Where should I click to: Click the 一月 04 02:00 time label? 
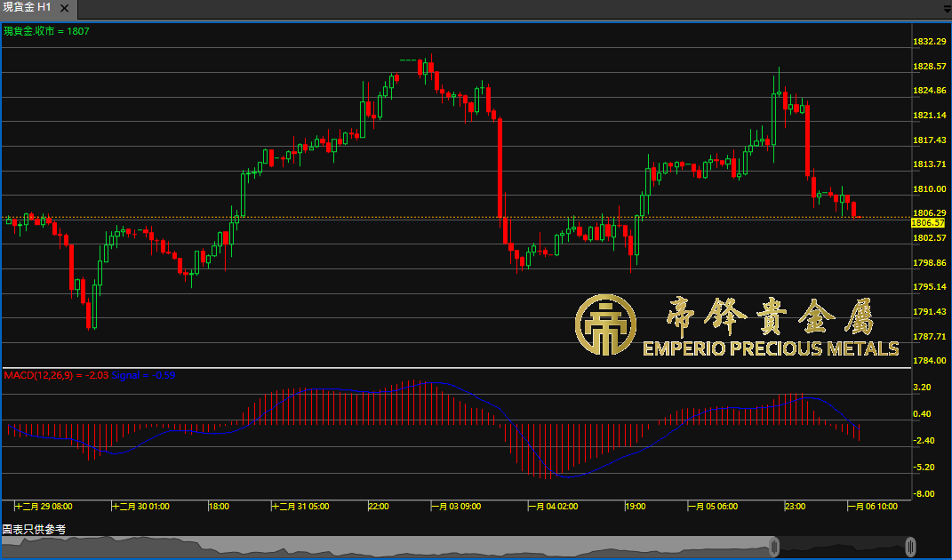553,507
